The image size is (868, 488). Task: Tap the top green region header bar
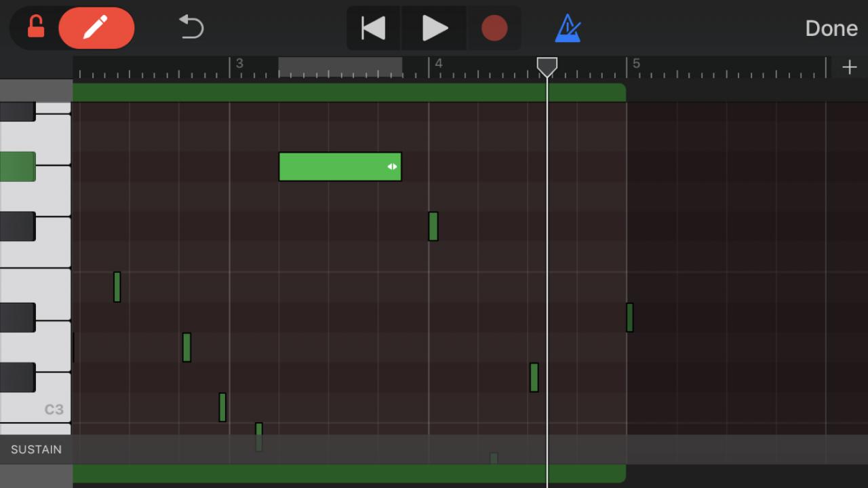pyautogui.click(x=349, y=92)
